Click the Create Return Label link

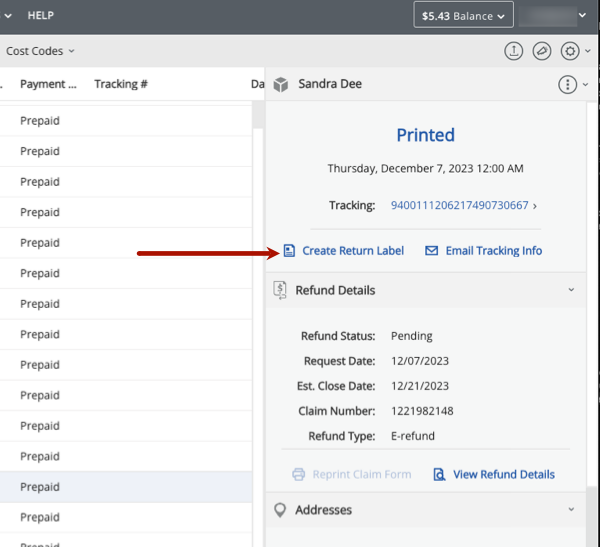click(x=353, y=251)
